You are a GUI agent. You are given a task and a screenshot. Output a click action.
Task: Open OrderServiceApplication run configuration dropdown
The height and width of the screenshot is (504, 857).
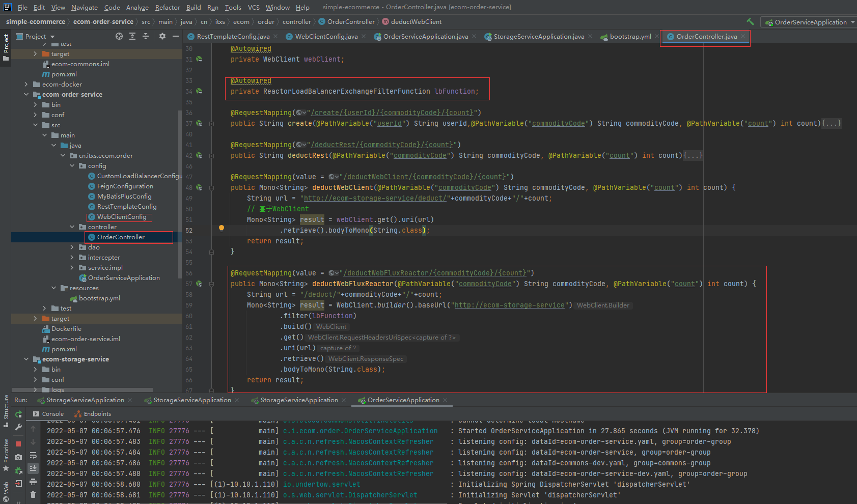[810, 22]
